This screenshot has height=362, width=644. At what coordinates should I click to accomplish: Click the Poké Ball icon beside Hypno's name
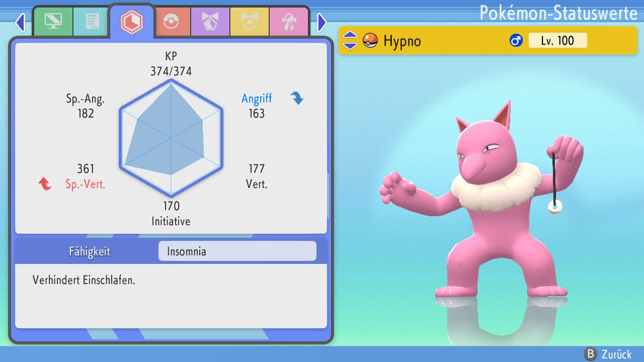(370, 40)
